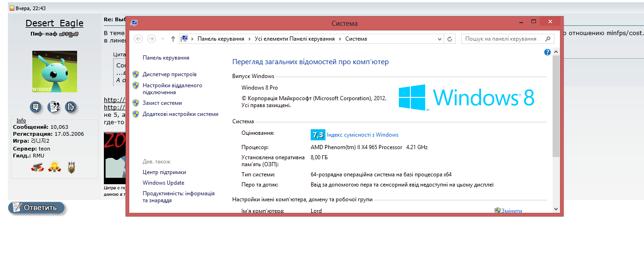Click the gold star badge icon
Screen dimensions: 644x277
(x=54, y=168)
